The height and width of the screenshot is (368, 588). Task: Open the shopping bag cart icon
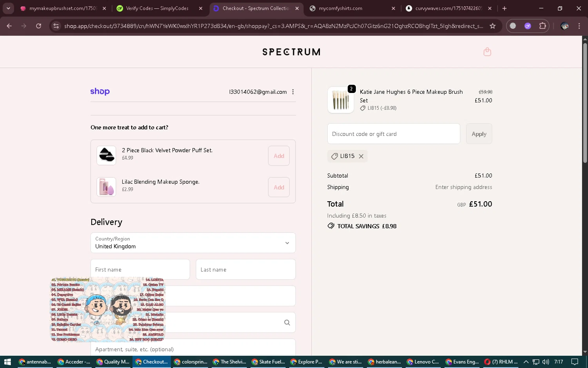click(x=487, y=52)
